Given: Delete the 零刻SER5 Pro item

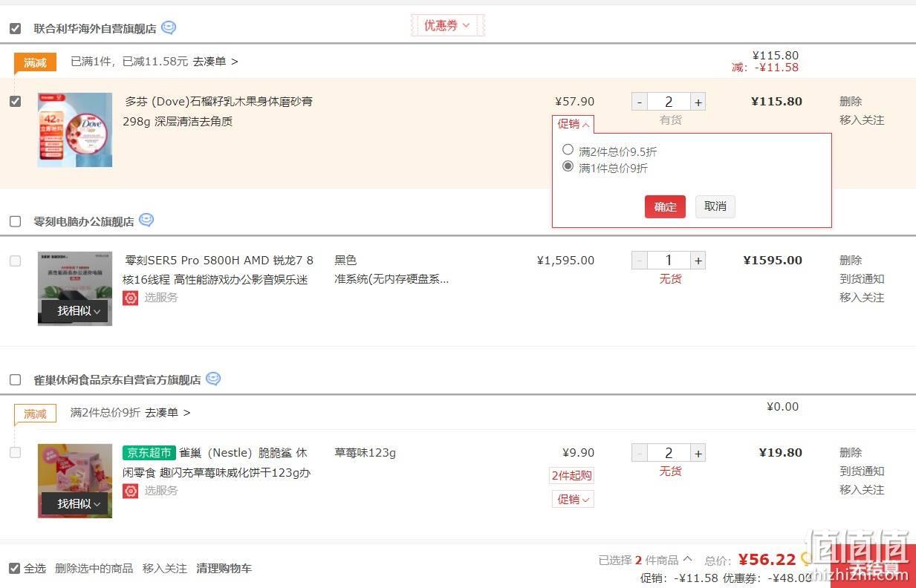Looking at the screenshot, I should point(851,260).
